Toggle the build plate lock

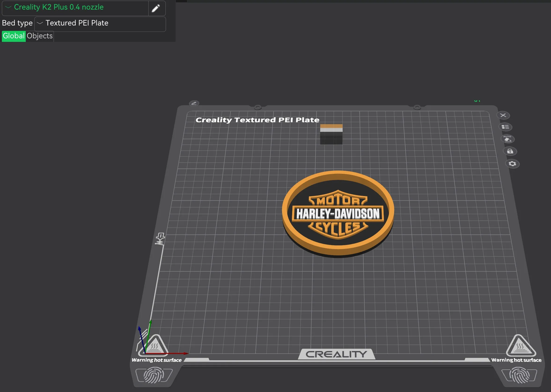(510, 151)
